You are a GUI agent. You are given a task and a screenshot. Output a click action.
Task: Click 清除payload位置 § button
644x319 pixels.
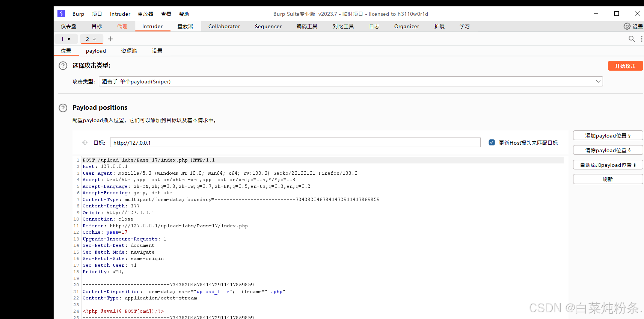point(608,150)
